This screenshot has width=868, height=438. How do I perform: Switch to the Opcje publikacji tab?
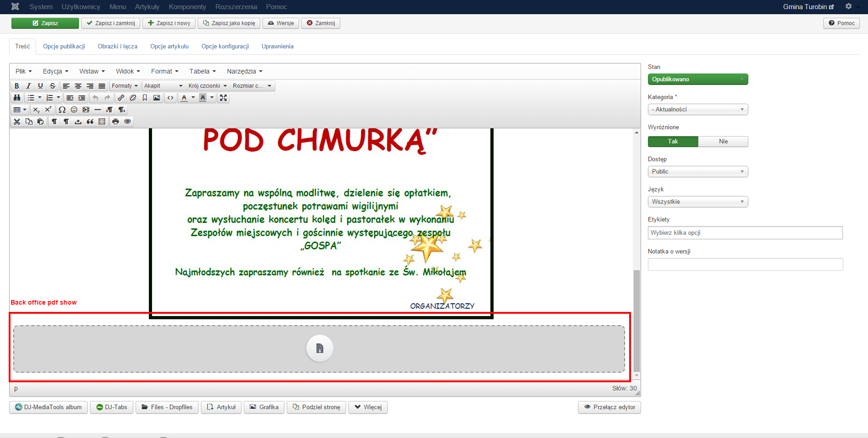tap(64, 47)
